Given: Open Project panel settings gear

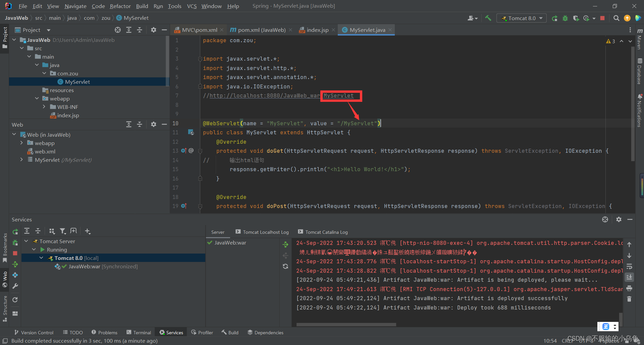Looking at the screenshot, I should (154, 30).
